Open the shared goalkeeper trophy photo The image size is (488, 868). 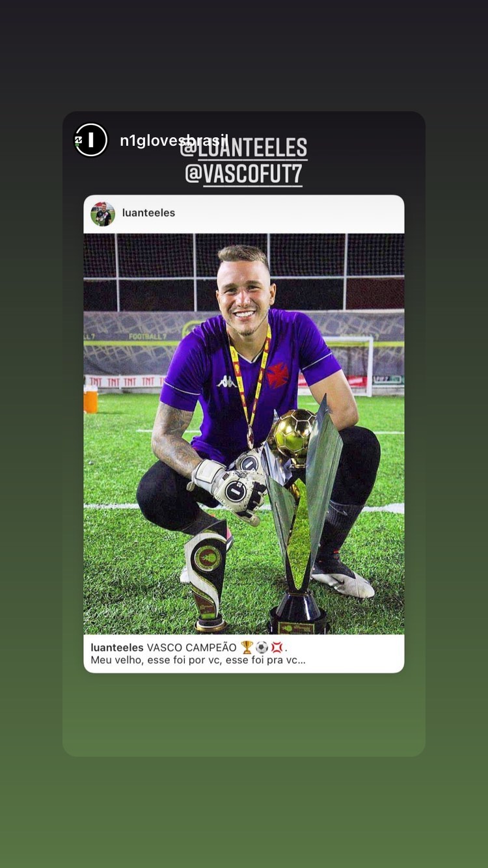pyautogui.click(x=244, y=433)
